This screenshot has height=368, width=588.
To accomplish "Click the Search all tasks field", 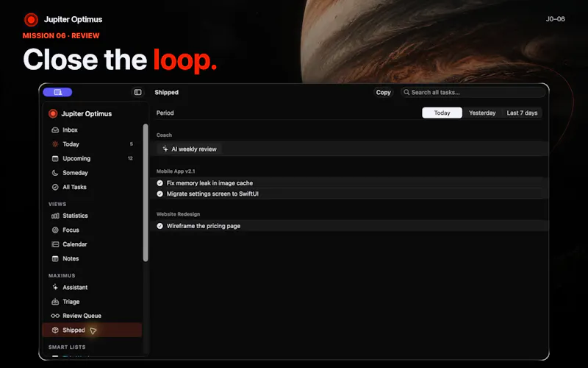I will pos(473,92).
